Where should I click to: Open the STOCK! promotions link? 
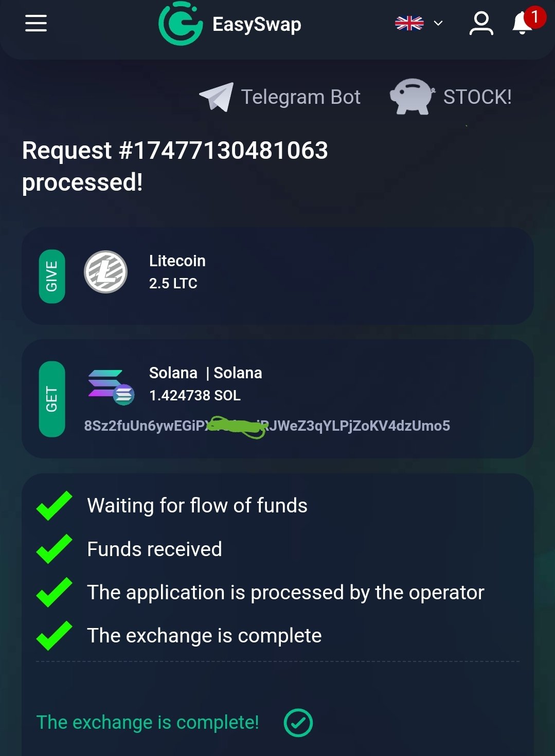pyautogui.click(x=477, y=97)
